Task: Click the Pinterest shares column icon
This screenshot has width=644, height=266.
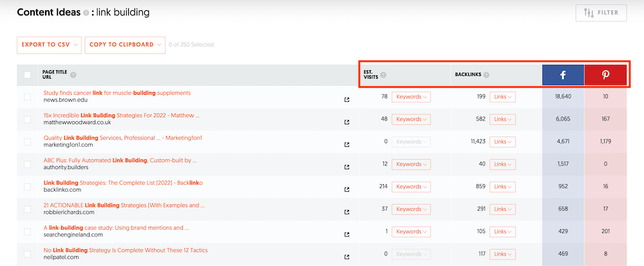Action: click(605, 75)
